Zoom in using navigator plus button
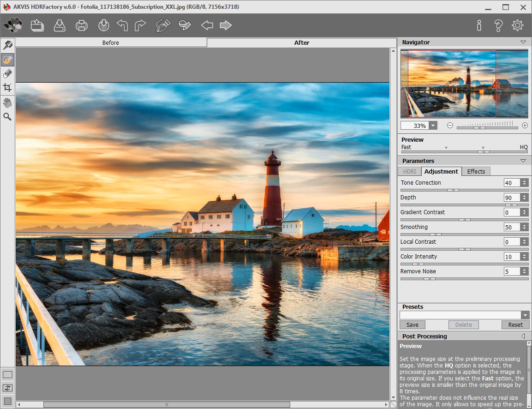The width and height of the screenshot is (532, 409). click(525, 125)
